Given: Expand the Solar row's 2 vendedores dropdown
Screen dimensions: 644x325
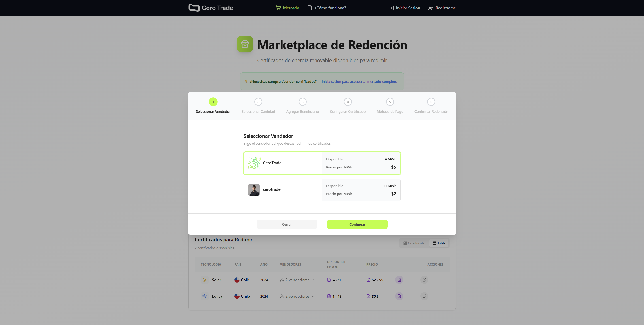Looking at the screenshot, I should [x=297, y=280].
